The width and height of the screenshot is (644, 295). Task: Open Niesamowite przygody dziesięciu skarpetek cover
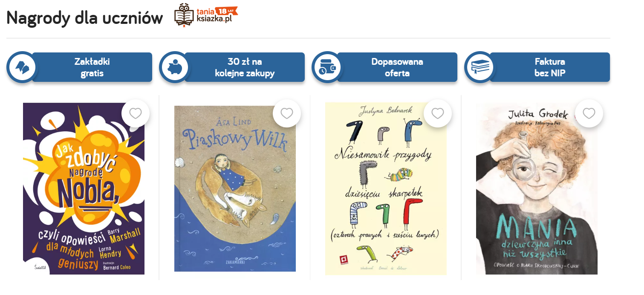tap(386, 188)
